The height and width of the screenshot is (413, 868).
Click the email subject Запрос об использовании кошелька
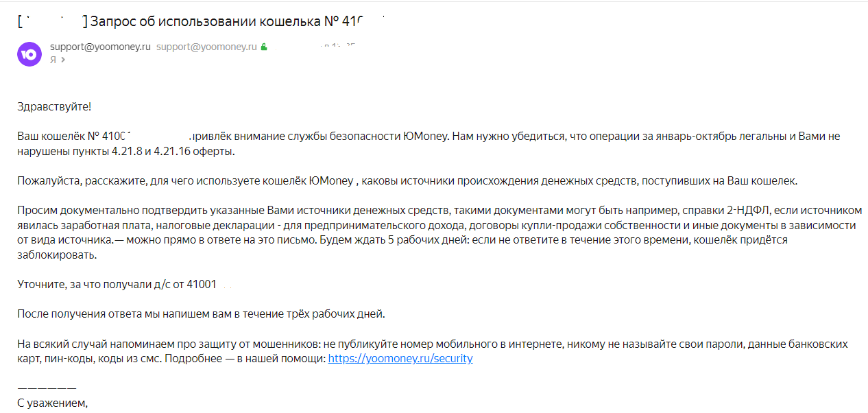pyautogui.click(x=206, y=21)
